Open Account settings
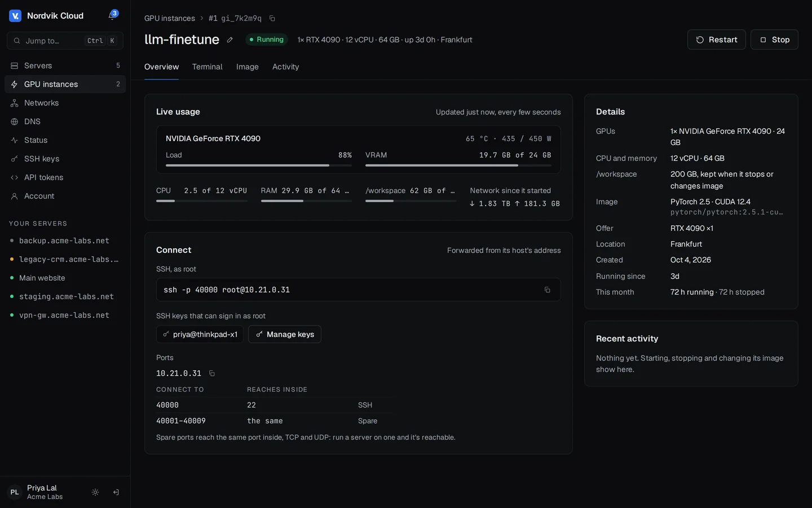Image resolution: width=812 pixels, height=508 pixels. 65,196
